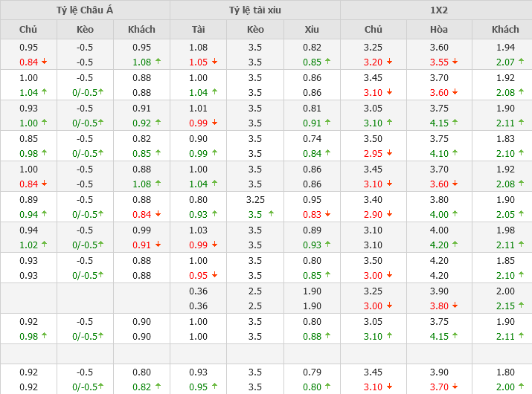Choose the 0.74 Xỉu odds cell
Screen dimensions: 532x394
click(312, 138)
